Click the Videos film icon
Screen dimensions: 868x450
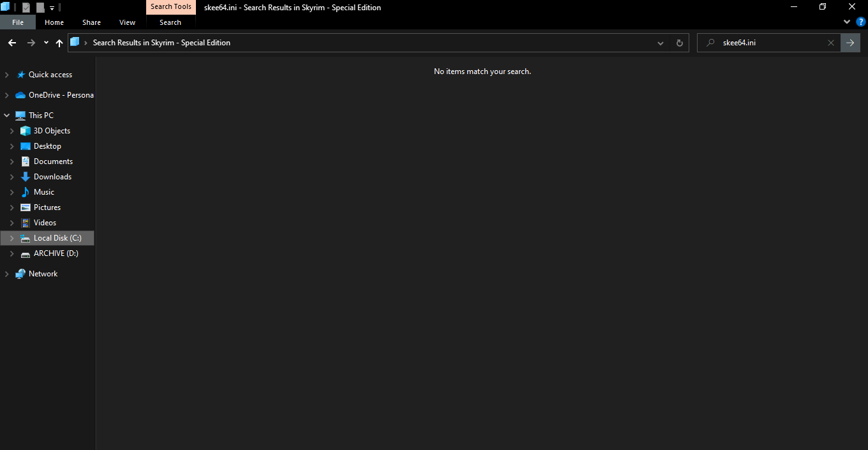pyautogui.click(x=26, y=223)
